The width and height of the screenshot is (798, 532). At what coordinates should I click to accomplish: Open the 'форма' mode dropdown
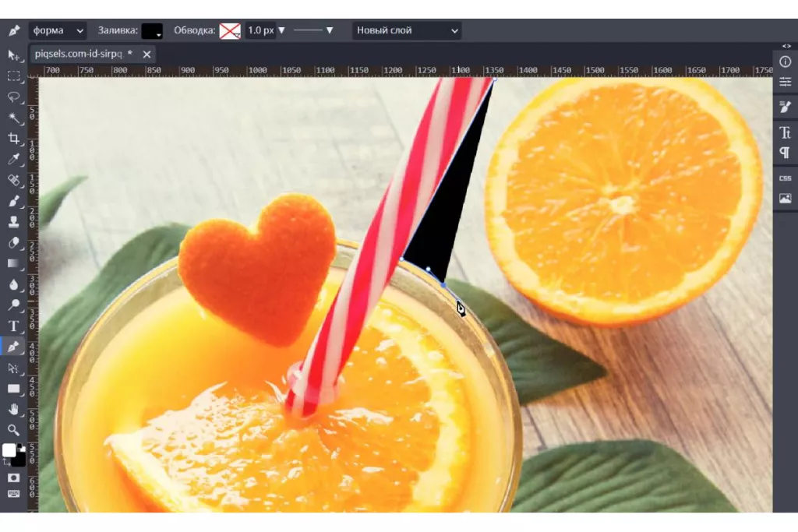(x=58, y=30)
